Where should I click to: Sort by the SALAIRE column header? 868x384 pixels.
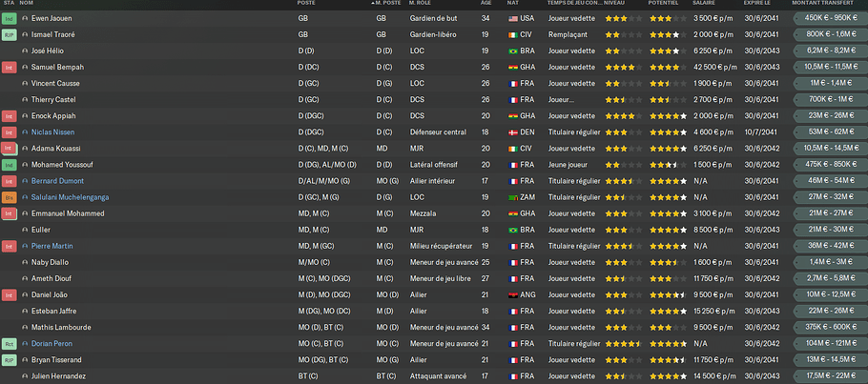coord(707,4)
